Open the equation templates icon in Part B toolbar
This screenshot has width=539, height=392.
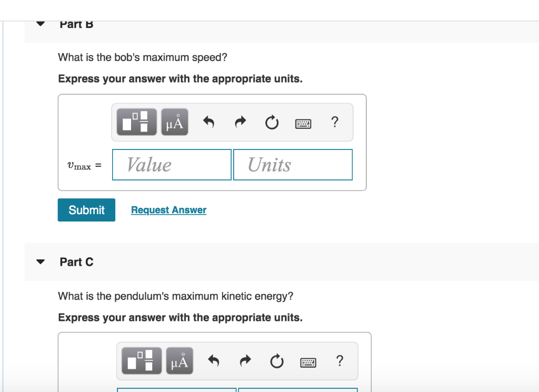tap(136, 122)
